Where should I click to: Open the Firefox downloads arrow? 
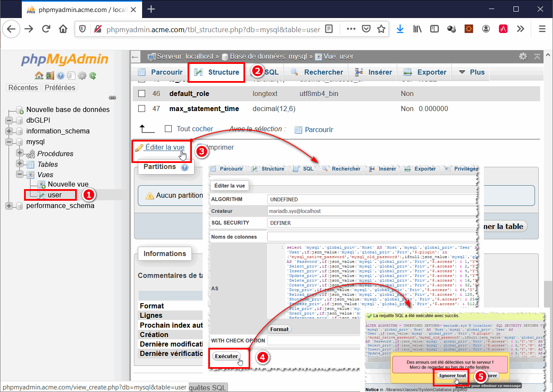click(x=400, y=29)
